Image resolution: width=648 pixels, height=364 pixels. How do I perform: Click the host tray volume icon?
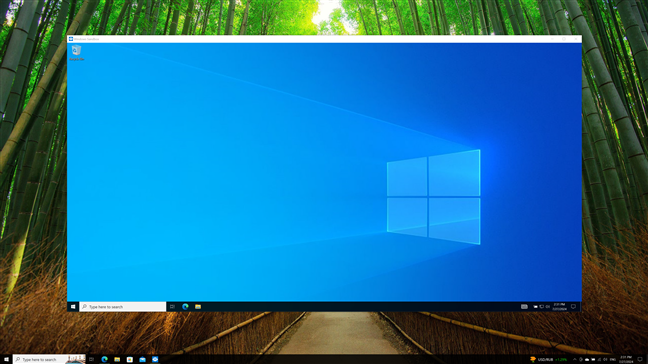click(x=605, y=359)
